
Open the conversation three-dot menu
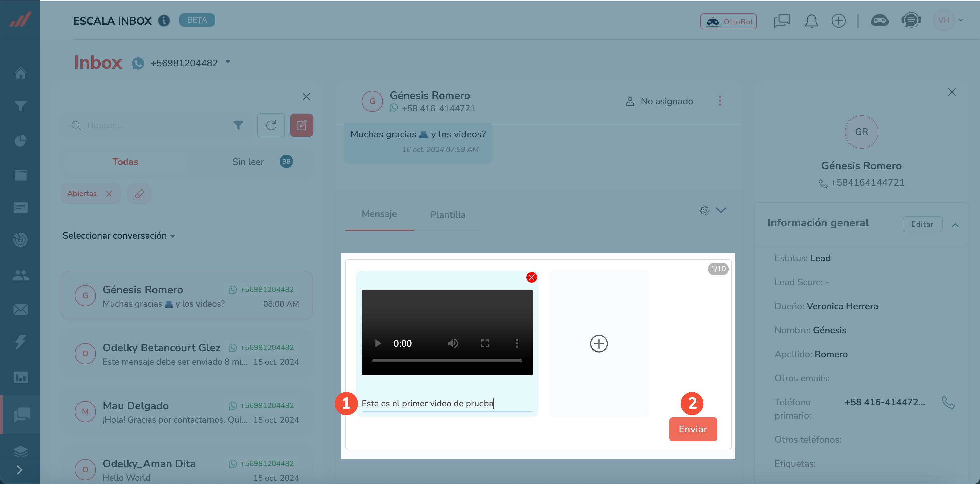coord(719,101)
